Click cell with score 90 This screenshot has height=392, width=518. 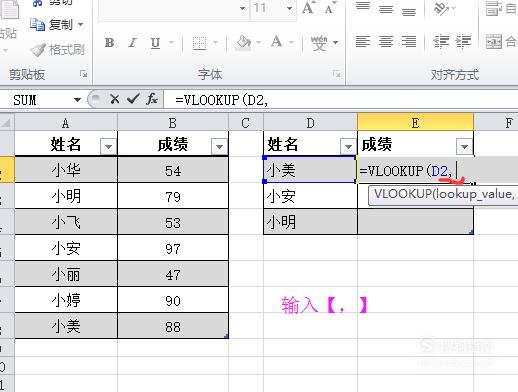[x=173, y=300]
